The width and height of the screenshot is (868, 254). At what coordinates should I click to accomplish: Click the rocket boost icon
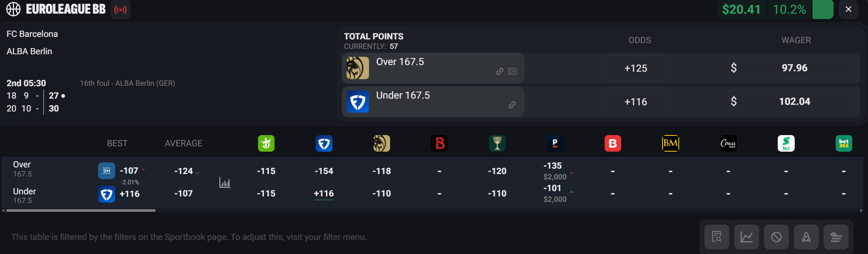pos(806,237)
